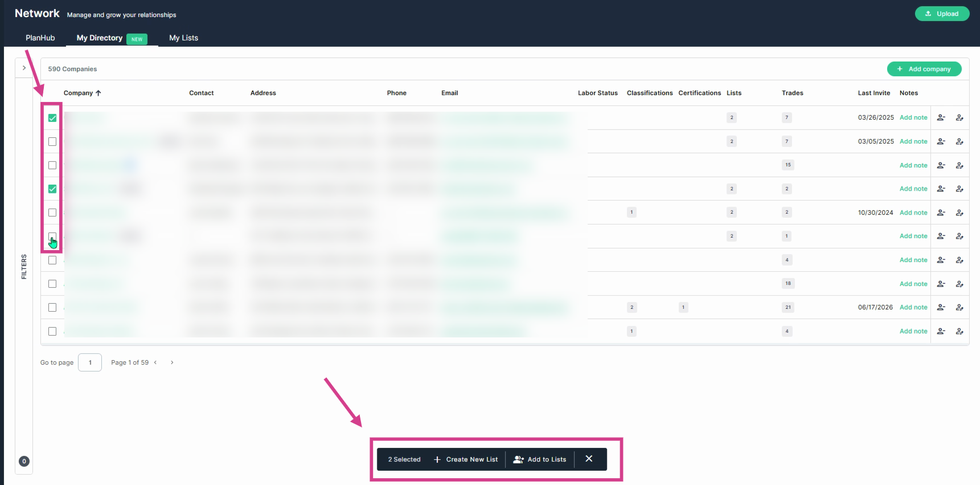Click Create New List in selection bar
Image resolution: width=980 pixels, height=485 pixels.
point(466,459)
